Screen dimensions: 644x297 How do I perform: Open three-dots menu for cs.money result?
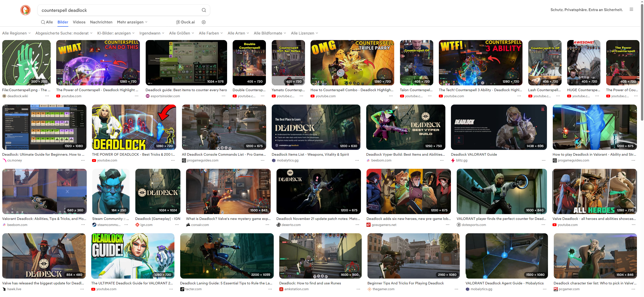[83, 160]
